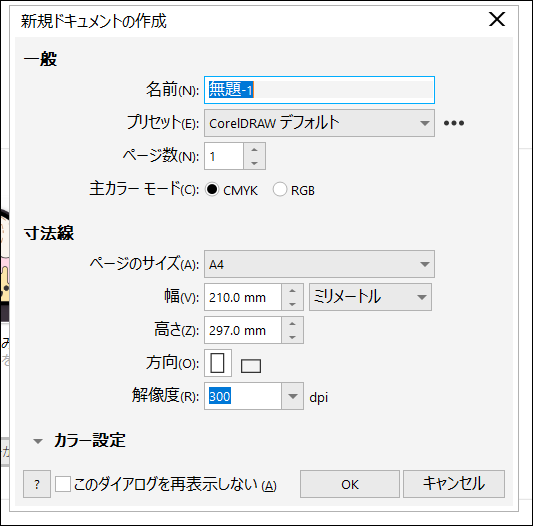Open the プリセット dropdown (CorelDRAW デフォルト)
The image size is (533, 526).
click(x=319, y=123)
